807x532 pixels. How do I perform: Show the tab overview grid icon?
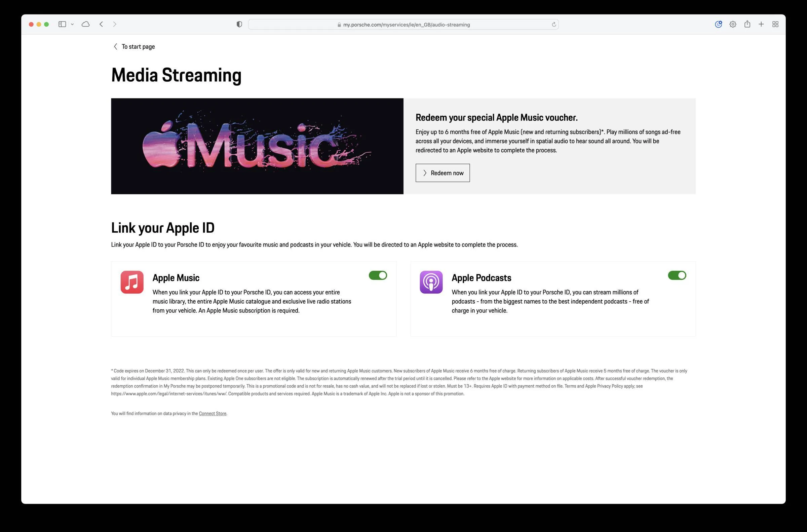pos(775,24)
